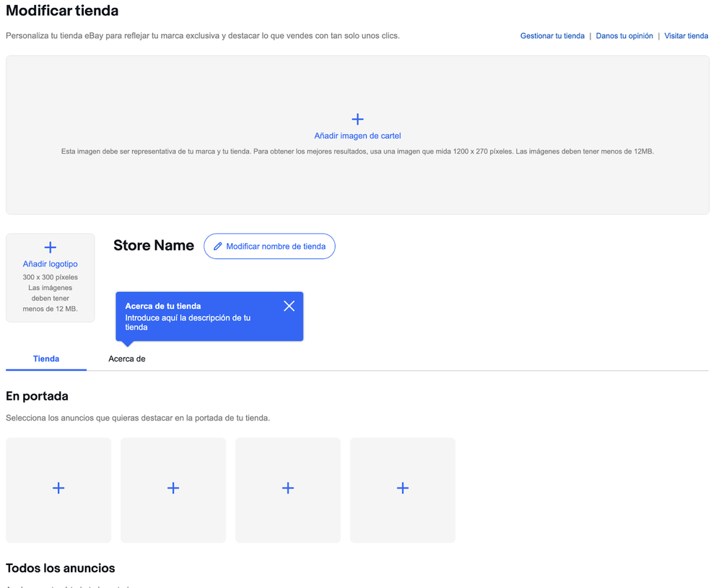Click the banner image size recommendation text
This screenshot has height=588, width=721.
click(357, 152)
